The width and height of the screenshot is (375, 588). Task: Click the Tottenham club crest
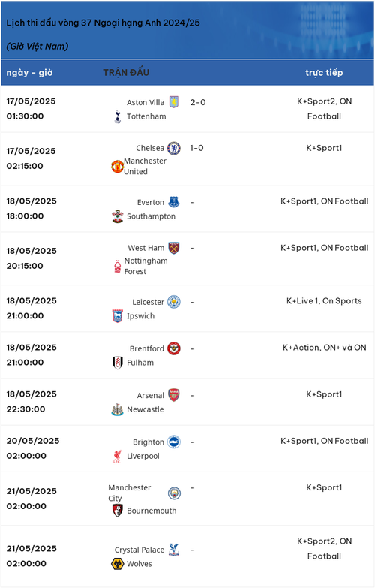(118, 116)
